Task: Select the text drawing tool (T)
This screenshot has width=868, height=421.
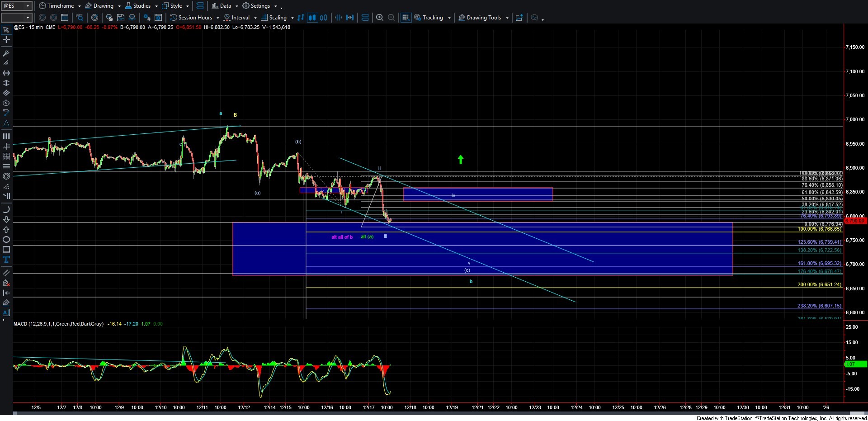Action: (x=6, y=260)
